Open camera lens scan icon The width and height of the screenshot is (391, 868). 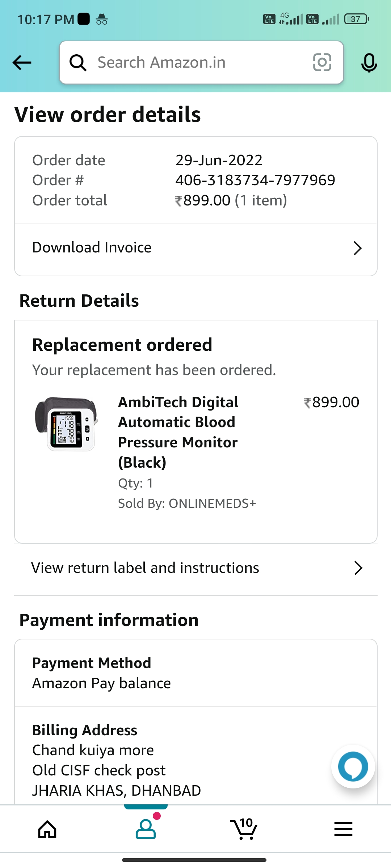pos(322,62)
